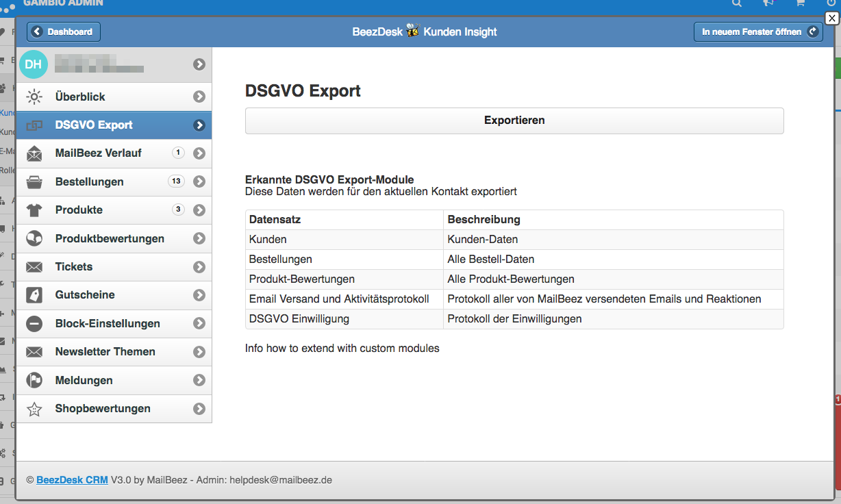Click the arrow next to Block-Einstellungen
The width and height of the screenshot is (841, 504).
(199, 324)
